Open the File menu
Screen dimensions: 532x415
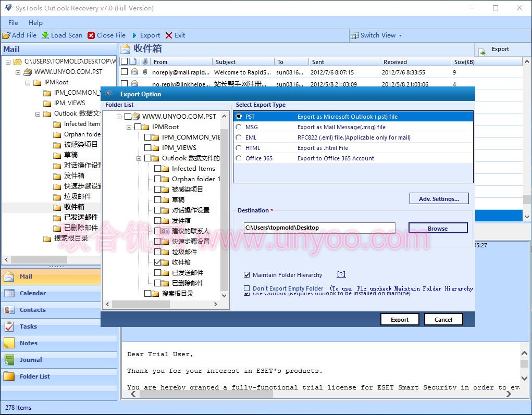(x=13, y=22)
